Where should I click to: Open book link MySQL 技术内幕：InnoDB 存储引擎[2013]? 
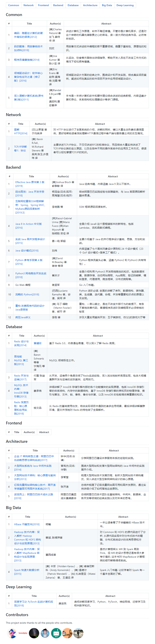21,391
